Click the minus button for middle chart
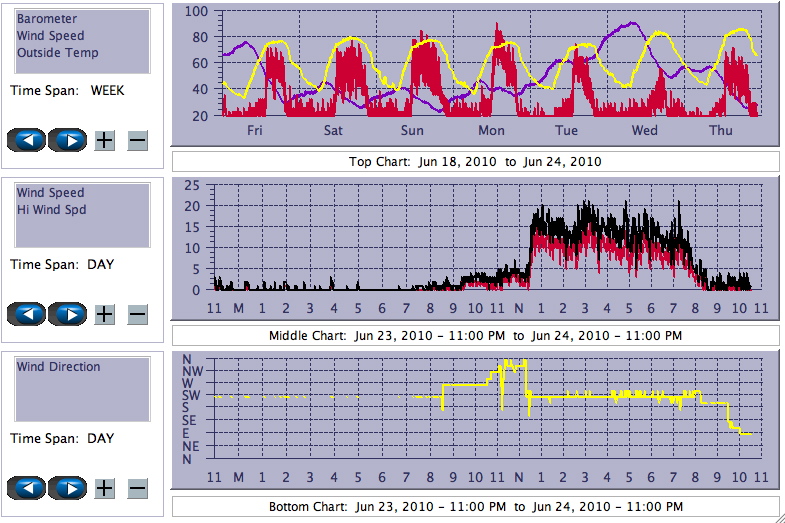The height and width of the screenshot is (523, 785). coord(138,314)
